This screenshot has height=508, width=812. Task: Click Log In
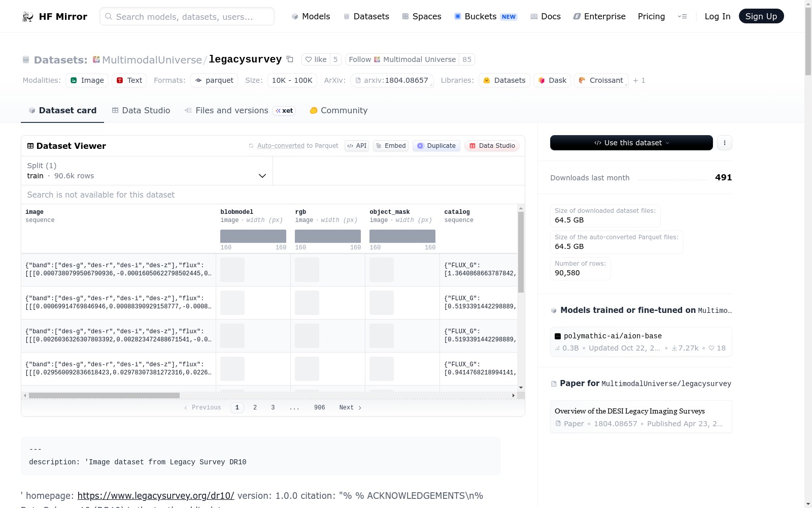(x=718, y=16)
